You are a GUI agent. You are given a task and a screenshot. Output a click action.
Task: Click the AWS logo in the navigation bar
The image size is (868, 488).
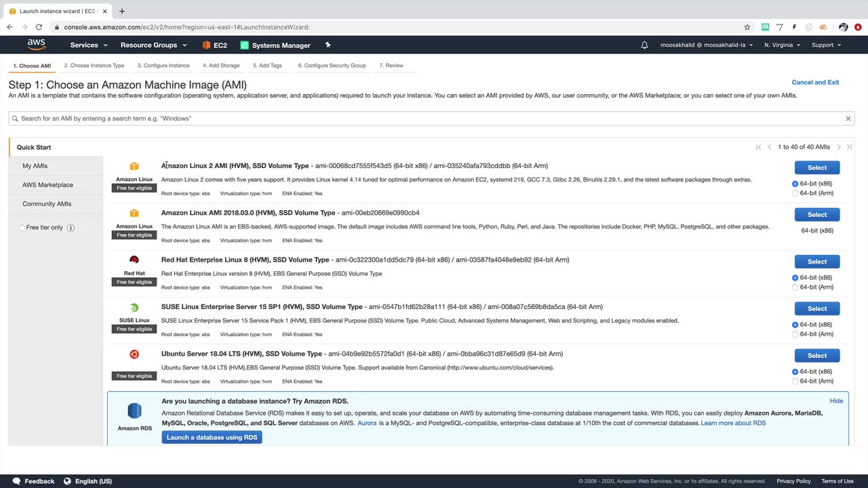37,45
